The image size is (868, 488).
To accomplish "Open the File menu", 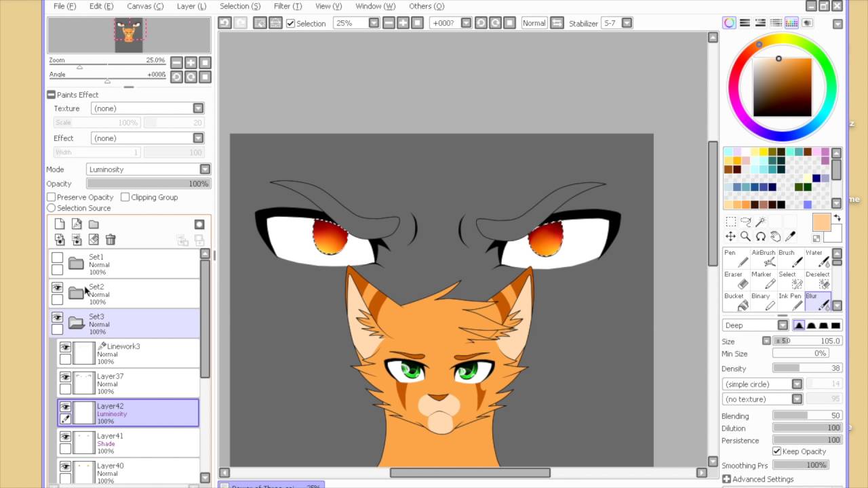I will 64,6.
